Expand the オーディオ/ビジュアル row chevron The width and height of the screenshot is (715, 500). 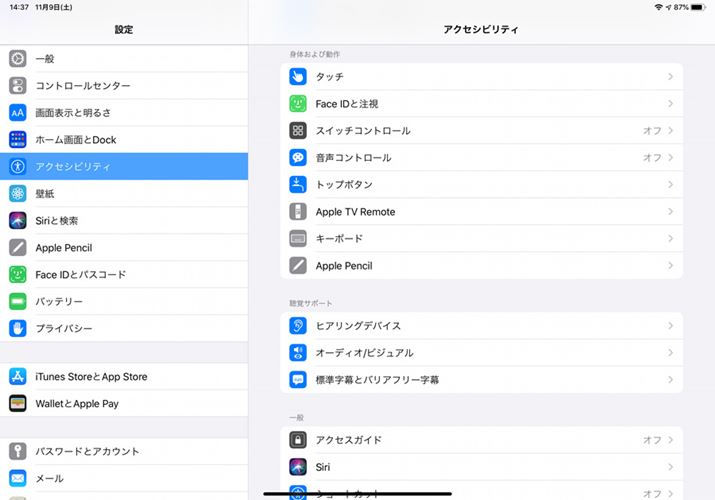670,353
